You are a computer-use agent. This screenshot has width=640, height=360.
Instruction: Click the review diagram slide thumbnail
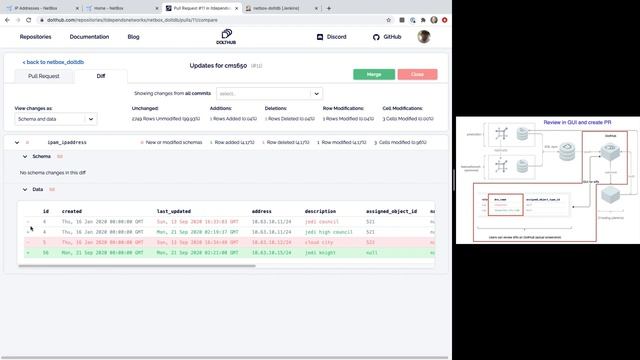pos(548,180)
